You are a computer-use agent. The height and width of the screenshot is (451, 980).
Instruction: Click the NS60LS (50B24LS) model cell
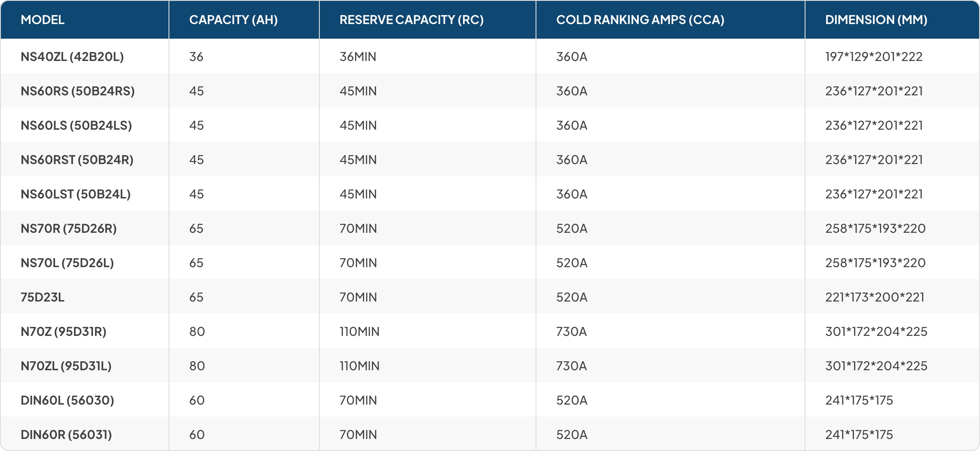tap(76, 125)
